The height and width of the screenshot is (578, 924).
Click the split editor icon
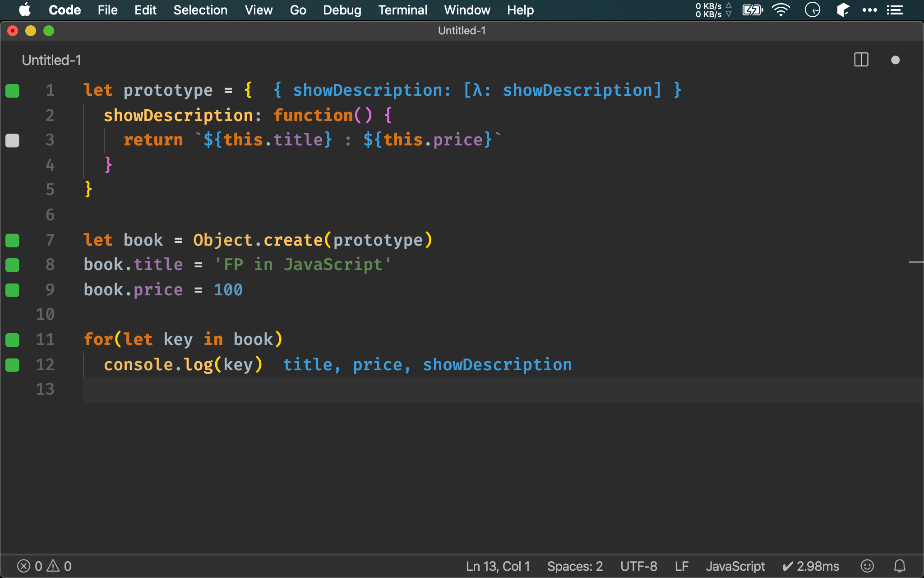(861, 60)
